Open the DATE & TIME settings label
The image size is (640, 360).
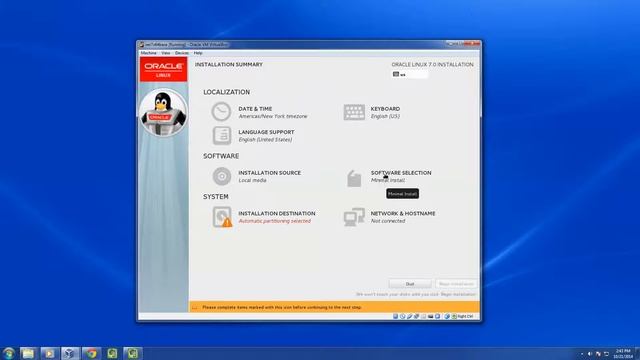pos(255,109)
